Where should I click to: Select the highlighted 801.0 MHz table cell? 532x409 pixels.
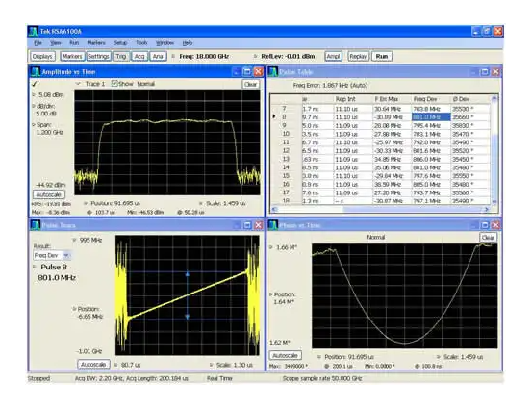(431, 117)
